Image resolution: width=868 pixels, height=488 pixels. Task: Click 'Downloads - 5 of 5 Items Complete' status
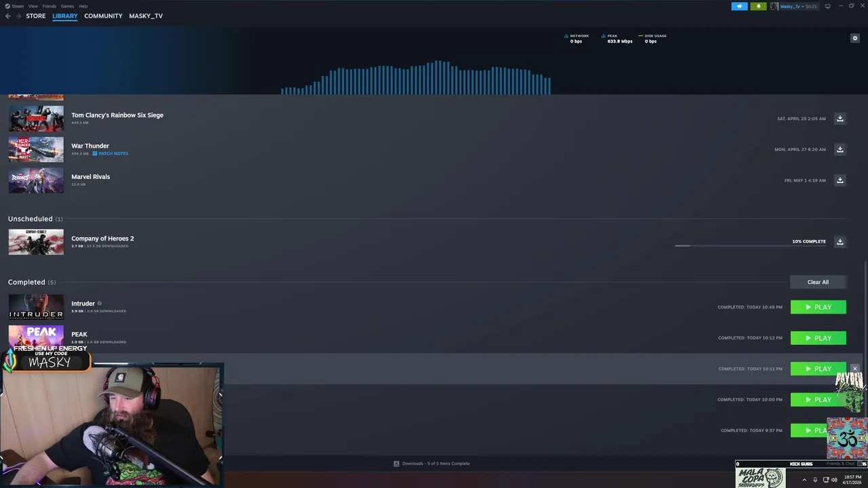tap(431, 464)
